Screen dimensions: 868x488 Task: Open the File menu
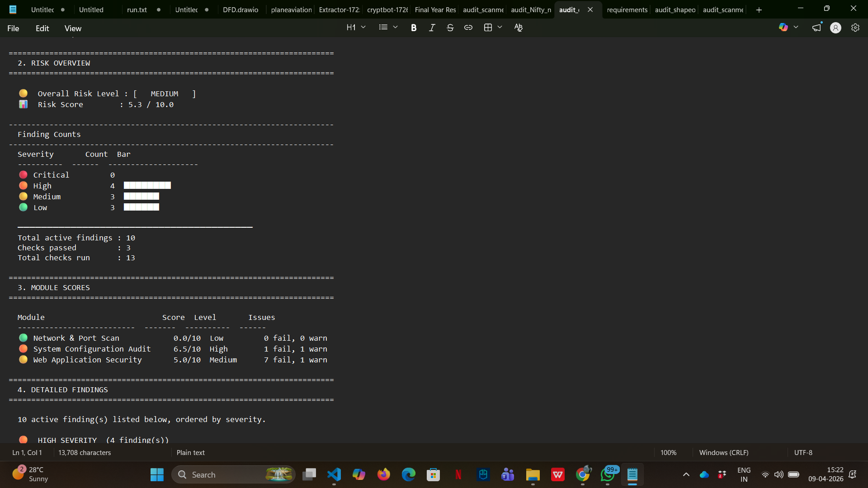pos(13,28)
